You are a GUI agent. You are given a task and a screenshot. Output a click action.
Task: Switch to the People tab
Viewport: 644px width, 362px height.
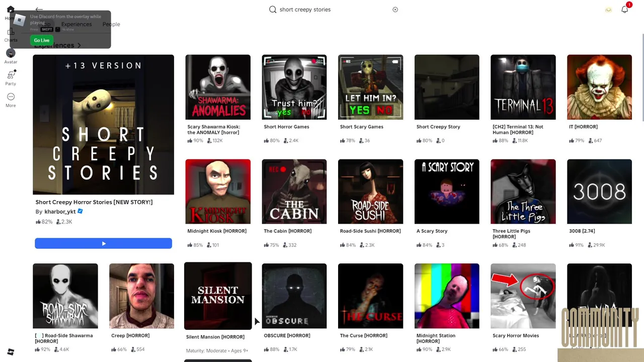tap(111, 24)
